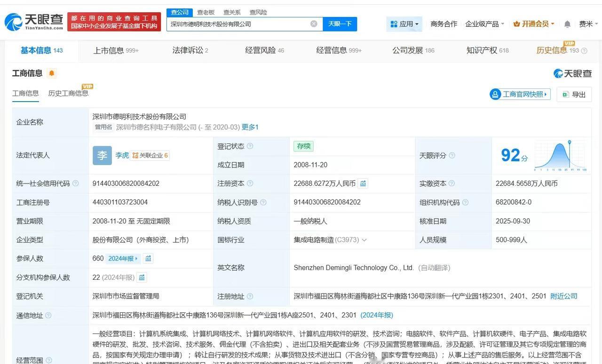Switch to 查关系 search tab
Viewport: 602px width, 364px height.
pos(232,12)
